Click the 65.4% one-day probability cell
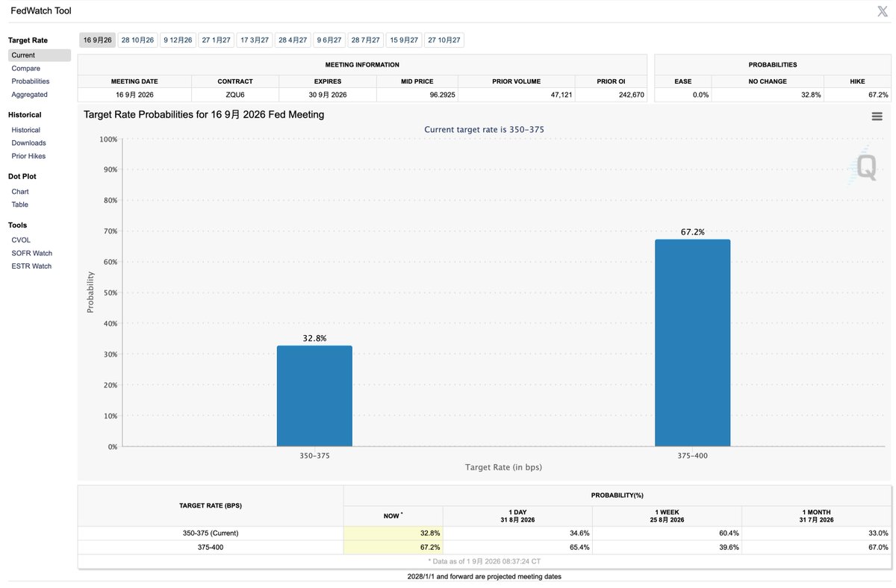 tap(517, 547)
